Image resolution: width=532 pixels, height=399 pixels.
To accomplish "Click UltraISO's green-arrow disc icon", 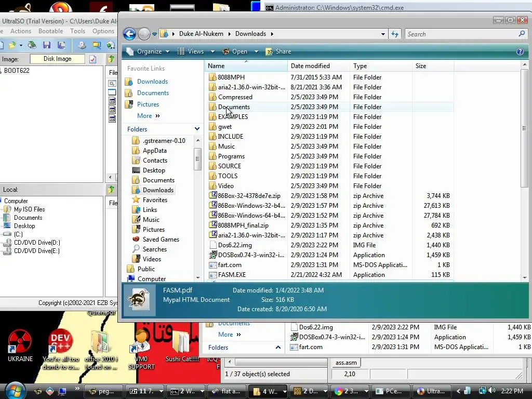I will [x=111, y=45].
